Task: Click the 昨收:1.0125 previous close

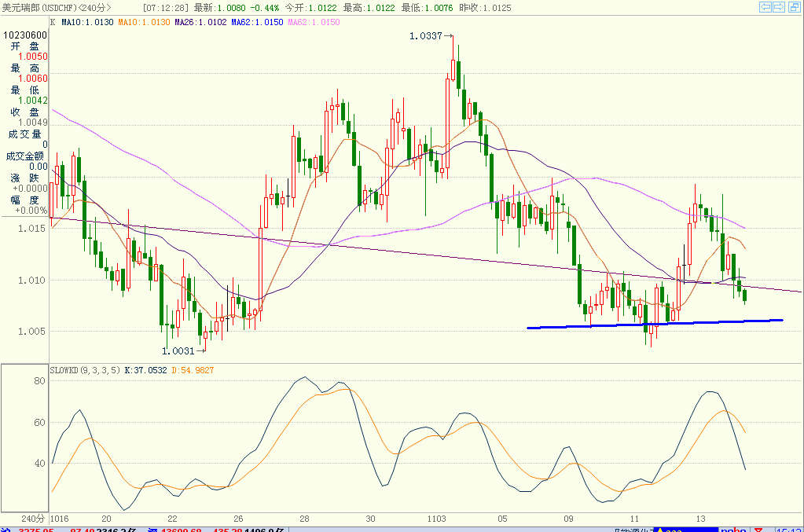Action: point(485,8)
